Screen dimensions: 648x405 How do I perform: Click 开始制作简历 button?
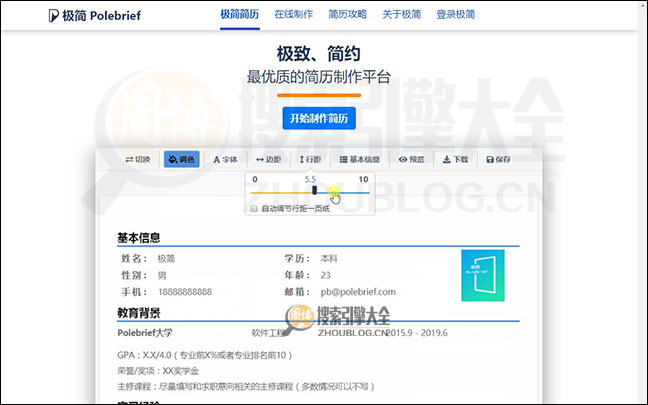[319, 118]
